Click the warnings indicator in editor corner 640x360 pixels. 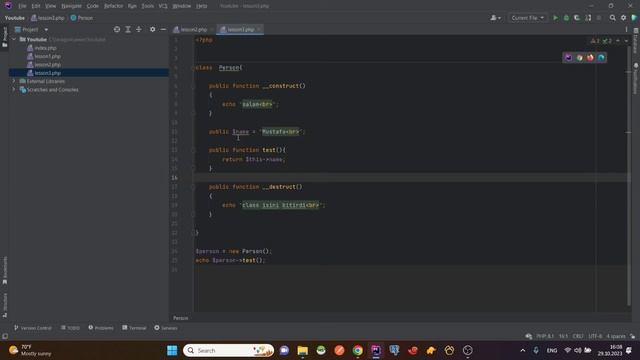pos(595,41)
